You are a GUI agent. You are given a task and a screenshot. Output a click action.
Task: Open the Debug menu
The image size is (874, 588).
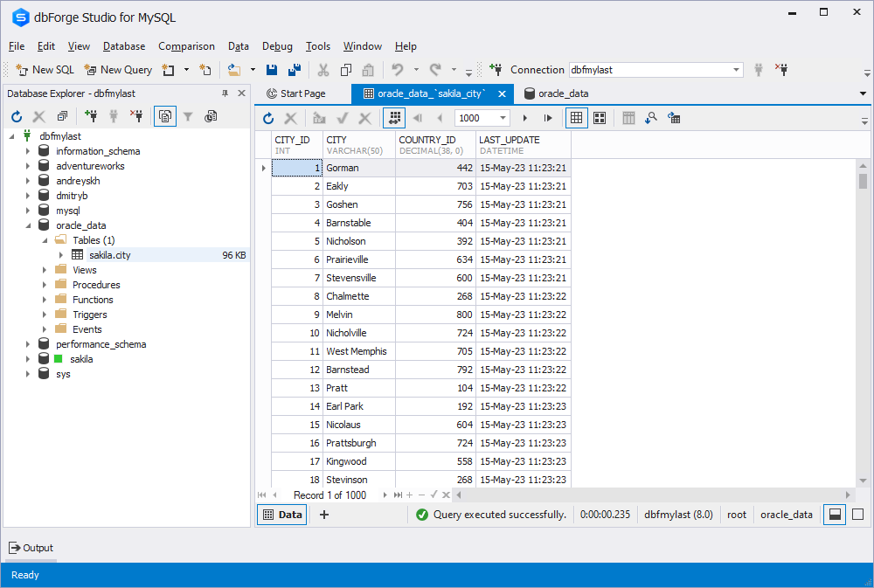pyautogui.click(x=277, y=46)
